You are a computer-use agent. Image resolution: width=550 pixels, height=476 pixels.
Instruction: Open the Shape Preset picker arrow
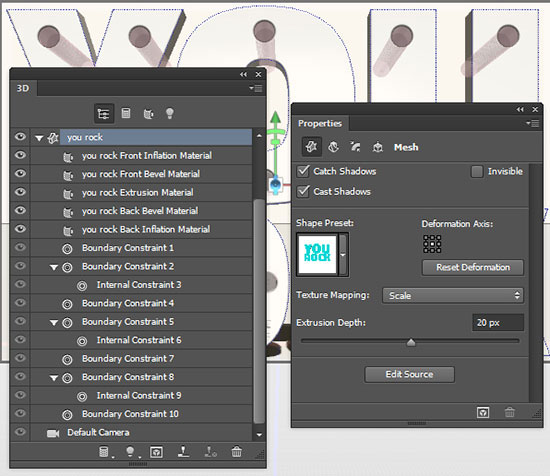tap(343, 254)
